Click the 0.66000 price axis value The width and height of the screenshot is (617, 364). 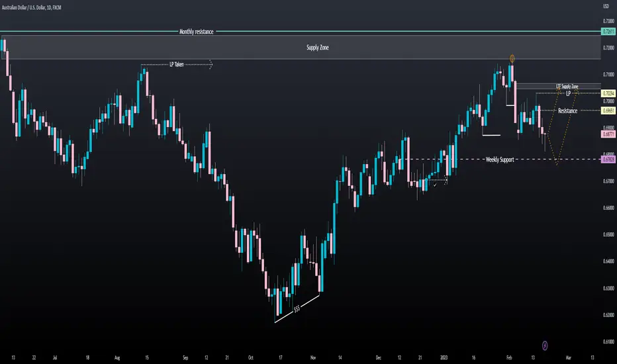click(609, 208)
